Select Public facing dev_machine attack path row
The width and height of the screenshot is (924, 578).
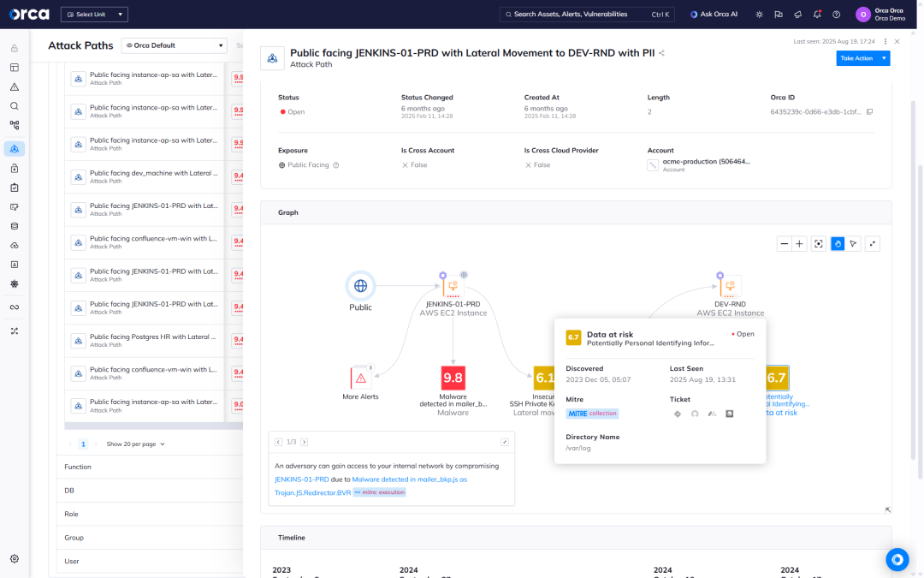145,177
